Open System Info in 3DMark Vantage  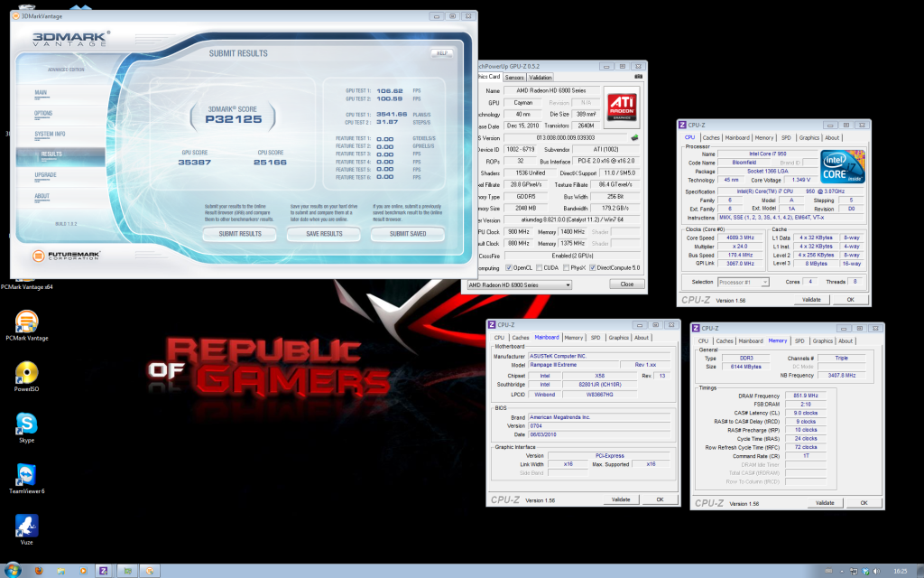tap(51, 135)
